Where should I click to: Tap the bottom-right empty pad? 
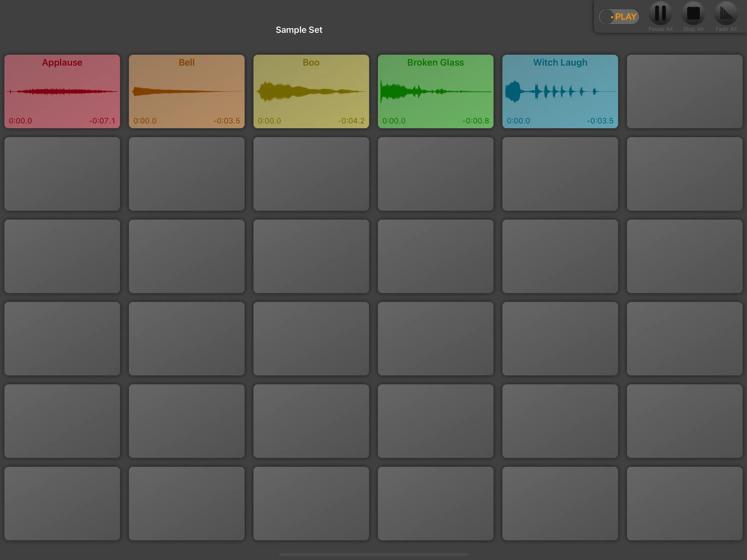pyautogui.click(x=684, y=503)
